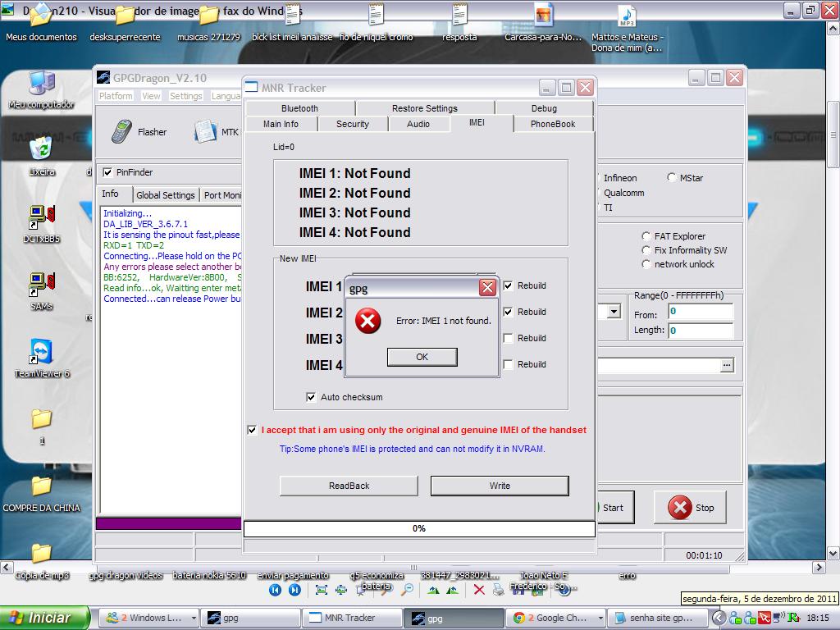Expand hidden system tray icons chevron
Screen dimensions: 840x630
[719, 619]
